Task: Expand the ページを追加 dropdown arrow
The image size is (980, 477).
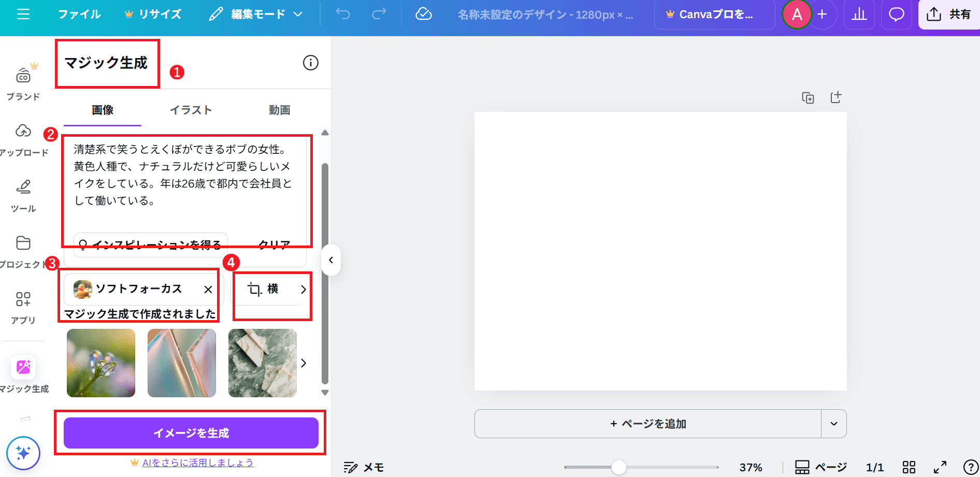Action: click(834, 423)
